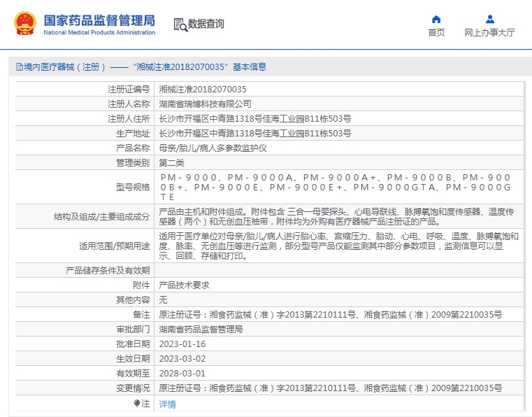Click the 审批部门 label
This screenshot has height=417, width=532.
coord(133,330)
